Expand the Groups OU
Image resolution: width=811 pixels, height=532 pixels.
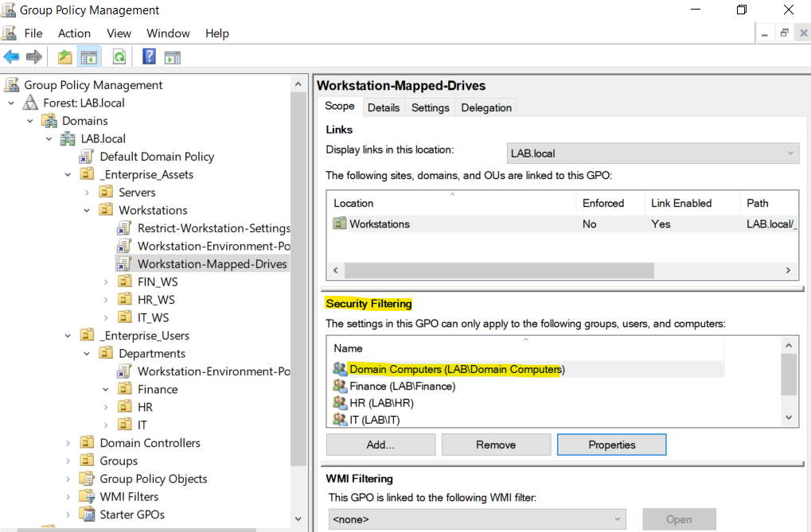[68, 460]
